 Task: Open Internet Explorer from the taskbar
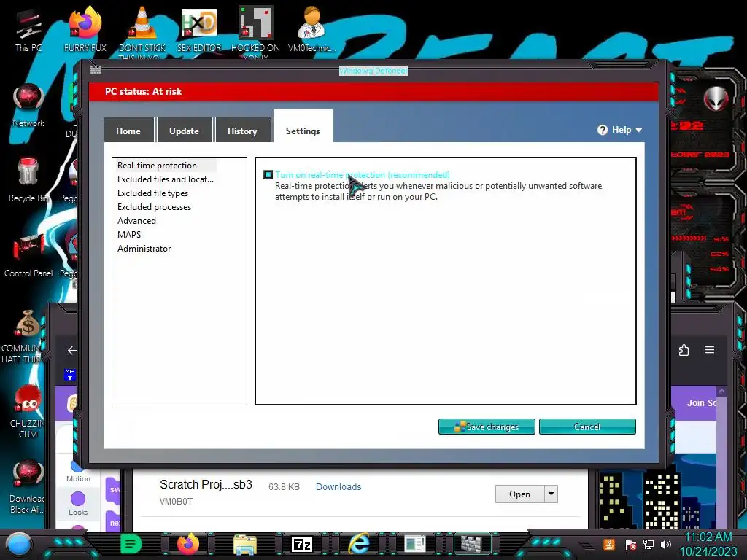359,544
